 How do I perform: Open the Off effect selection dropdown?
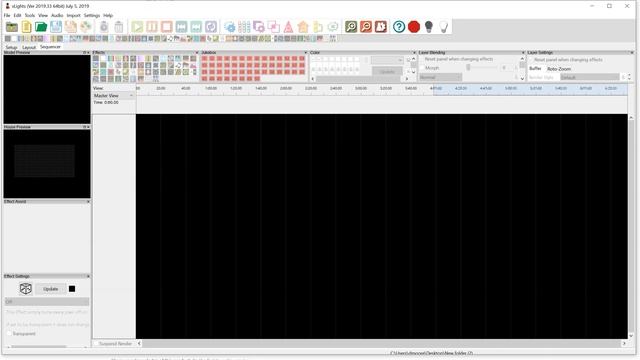tap(47, 302)
